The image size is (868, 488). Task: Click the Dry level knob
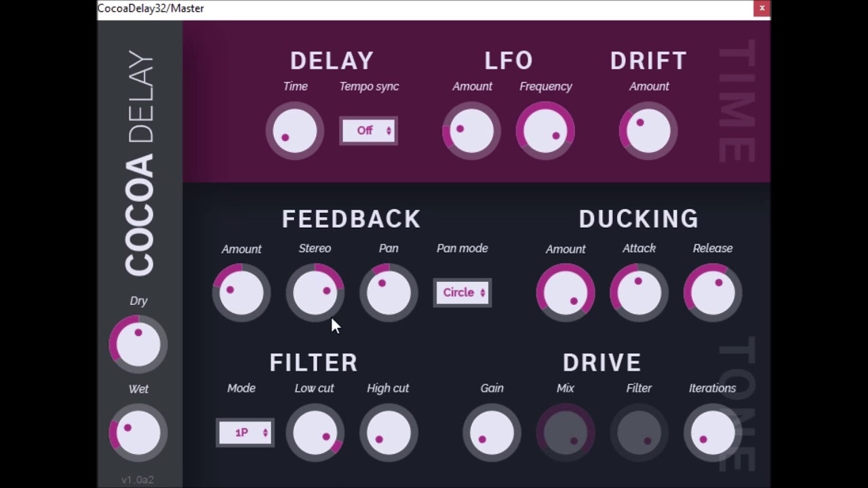[138, 344]
